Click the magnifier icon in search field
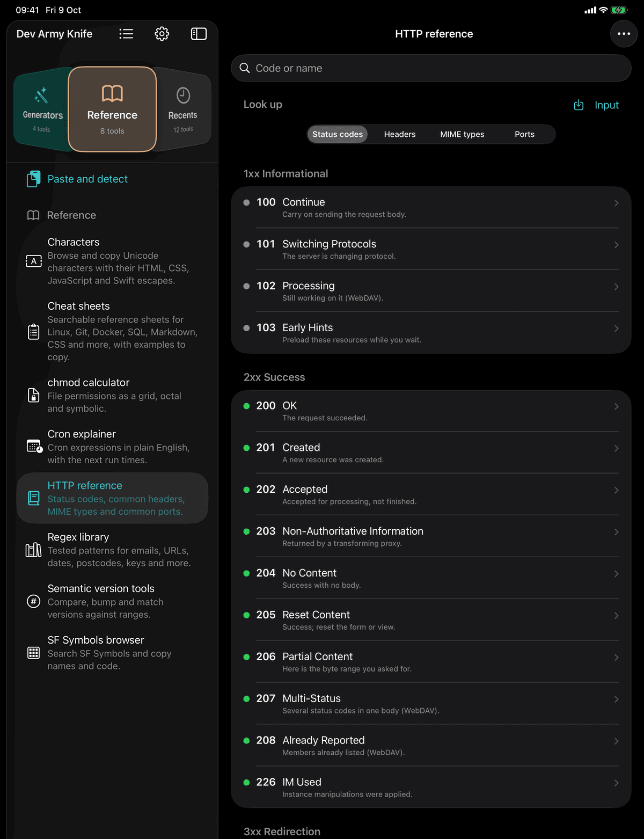Screen dimensions: 644x839 pyautogui.click(x=245, y=68)
